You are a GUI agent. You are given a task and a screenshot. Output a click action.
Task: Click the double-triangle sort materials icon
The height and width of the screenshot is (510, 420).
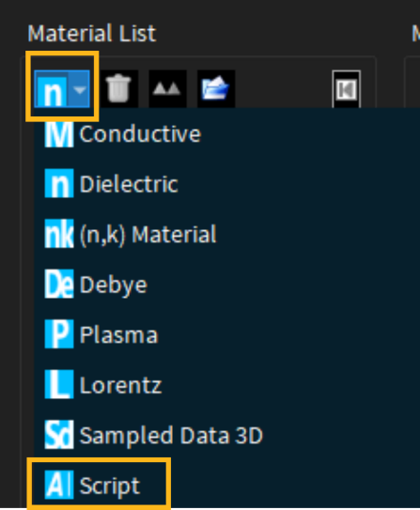point(167,88)
